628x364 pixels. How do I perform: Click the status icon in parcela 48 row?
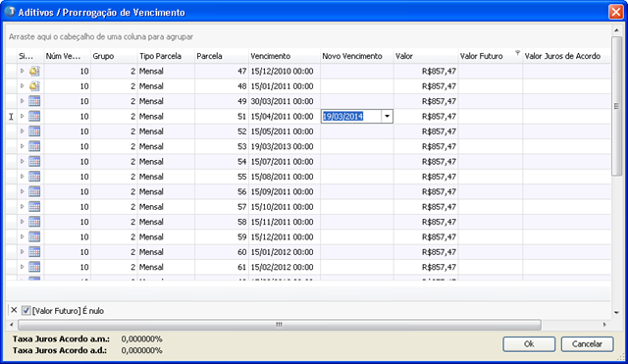coord(34,86)
